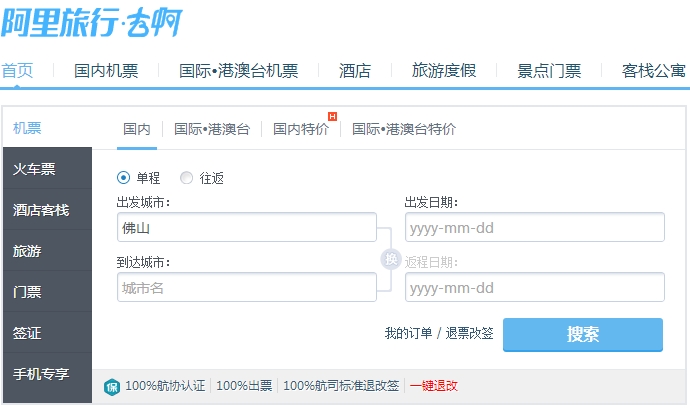Screen dimensions: 690x412
Task: Click the 100%出票 text
Action: (244, 386)
